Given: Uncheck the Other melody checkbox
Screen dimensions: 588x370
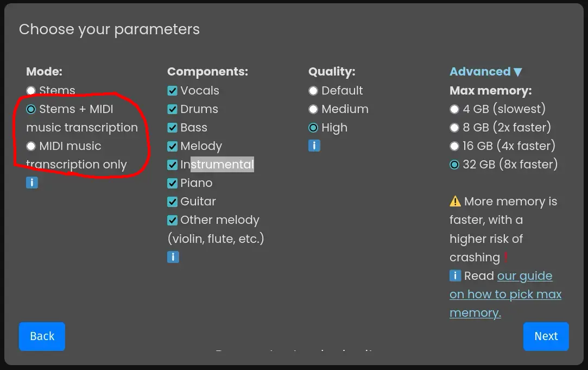Looking at the screenshot, I should pos(173,220).
